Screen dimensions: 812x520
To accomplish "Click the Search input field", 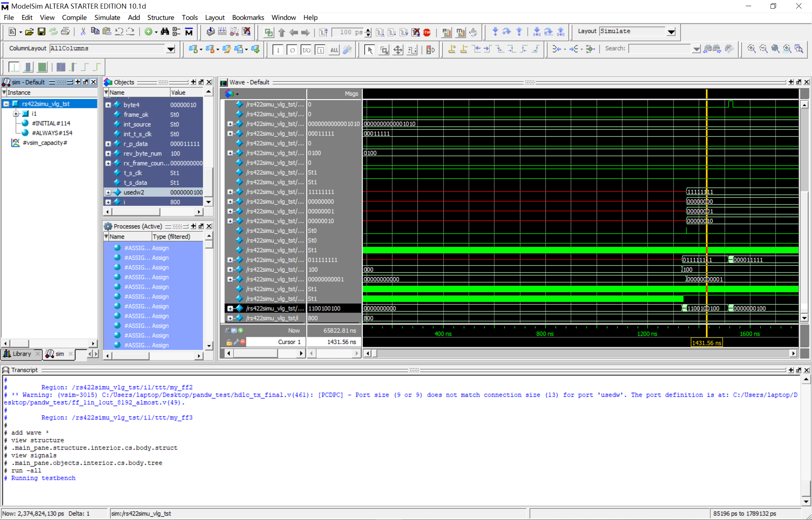I will 660,49.
